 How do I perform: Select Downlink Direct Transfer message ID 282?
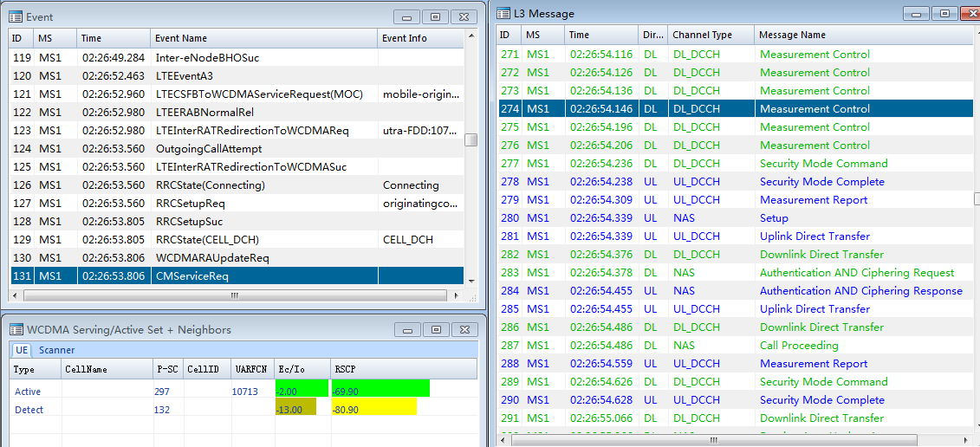click(x=735, y=255)
